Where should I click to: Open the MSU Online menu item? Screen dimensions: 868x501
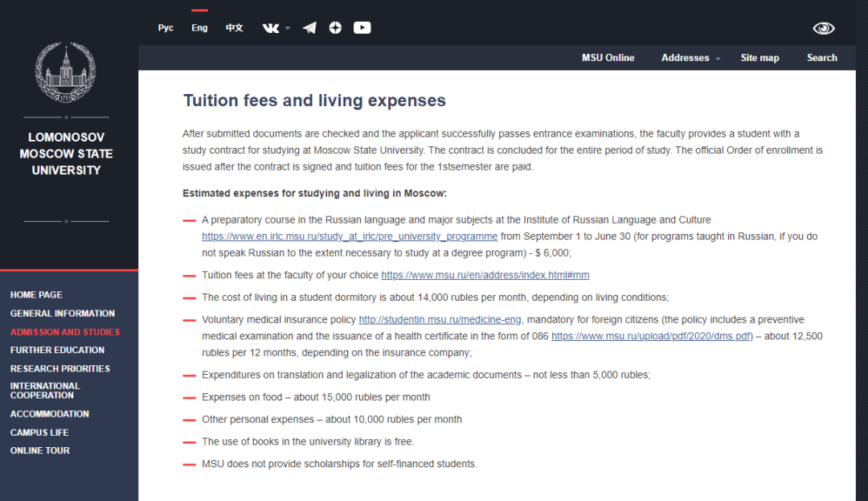(x=608, y=58)
